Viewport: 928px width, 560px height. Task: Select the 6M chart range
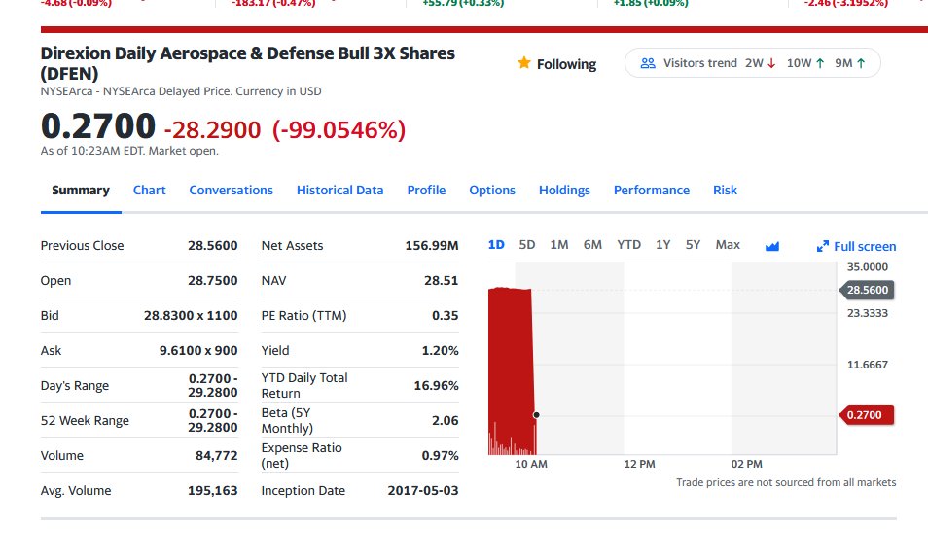(592, 245)
